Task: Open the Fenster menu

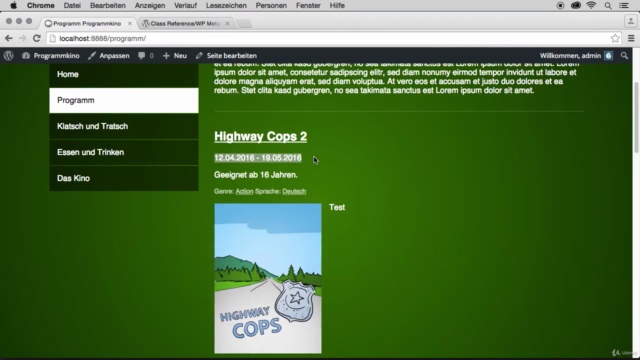Action: pyautogui.click(x=308, y=5)
